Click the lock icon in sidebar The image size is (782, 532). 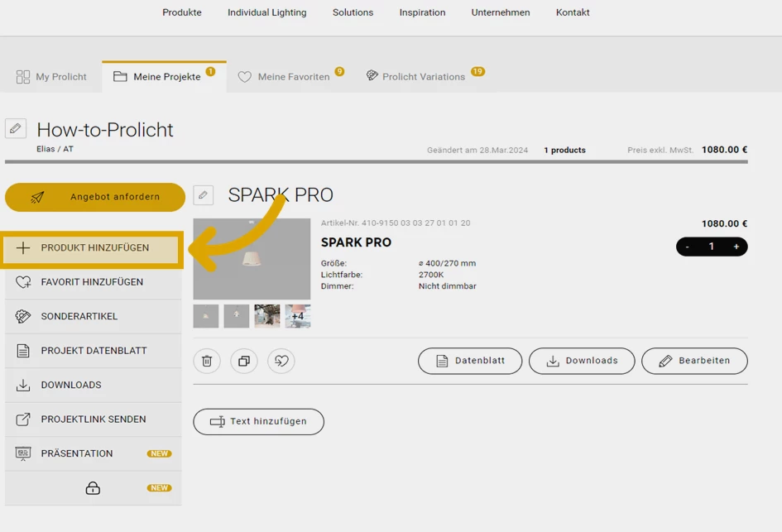click(93, 488)
